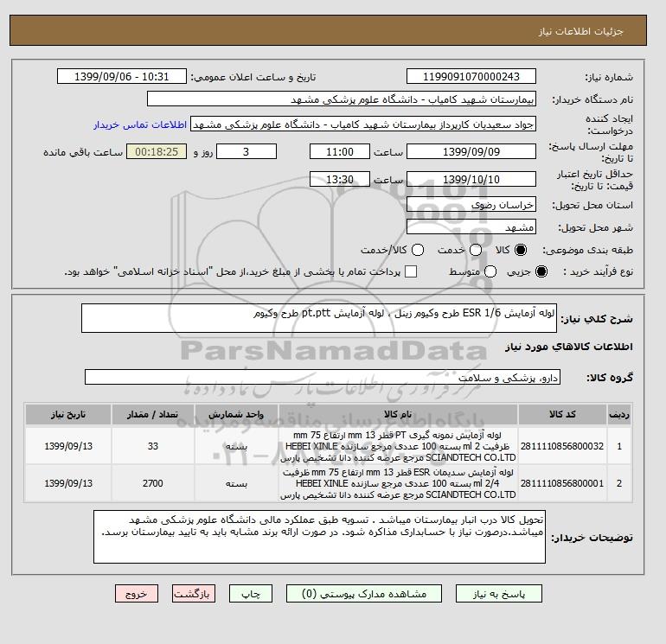Open buyer contact info link اطلاعات تماس خریدار
This screenshot has width=666, height=644.
[140, 124]
